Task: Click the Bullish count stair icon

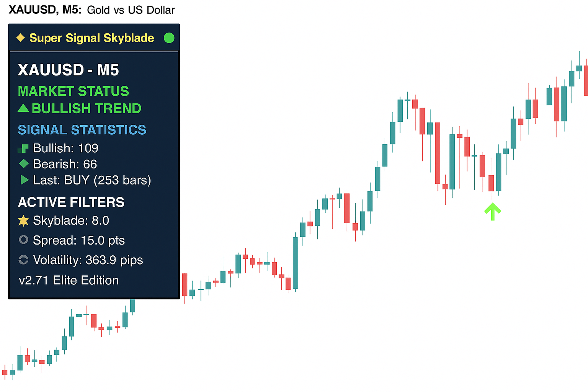Action: coord(23,149)
